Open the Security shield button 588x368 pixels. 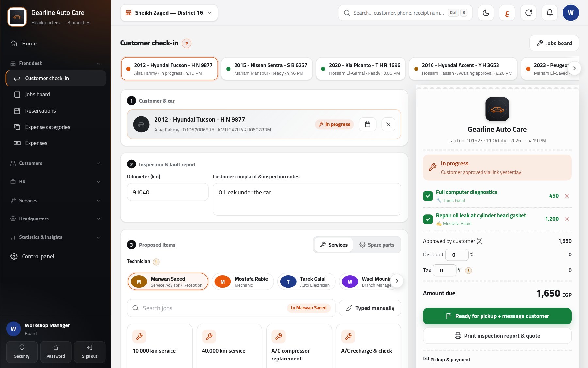pos(22,352)
